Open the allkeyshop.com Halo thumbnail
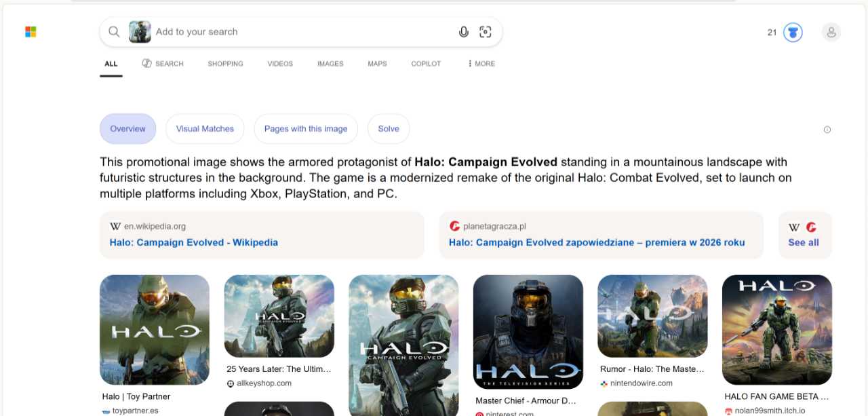The width and height of the screenshot is (868, 416). pos(279,316)
